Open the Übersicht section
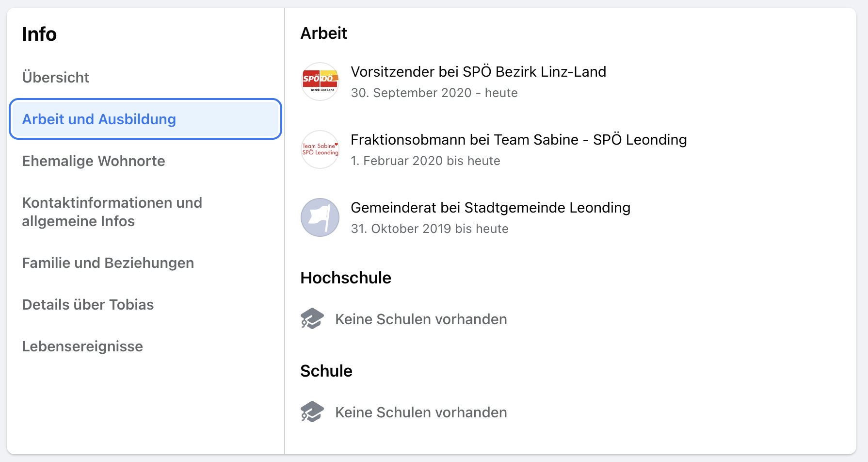This screenshot has height=462, width=868. pyautogui.click(x=56, y=78)
